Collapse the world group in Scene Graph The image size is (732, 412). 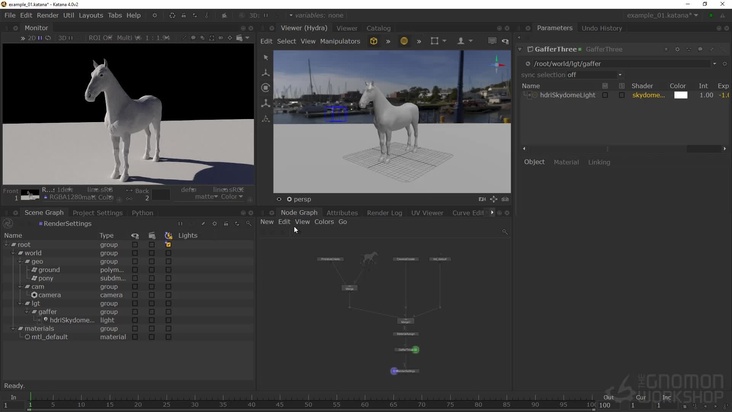(x=15, y=253)
